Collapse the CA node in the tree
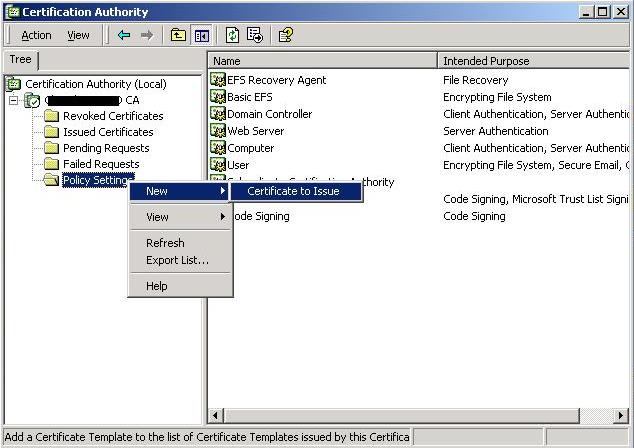The image size is (634, 448). [14, 100]
